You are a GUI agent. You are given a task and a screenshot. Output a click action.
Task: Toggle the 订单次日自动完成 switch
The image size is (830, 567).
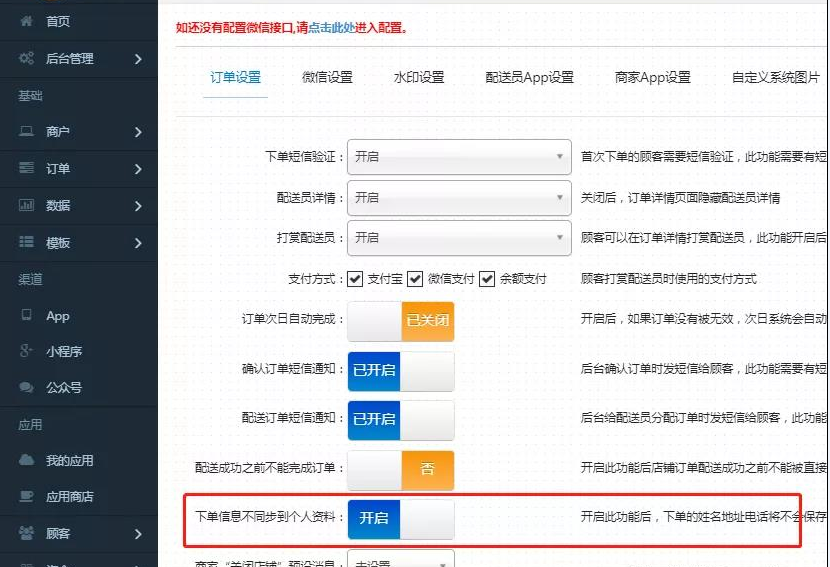click(x=401, y=321)
